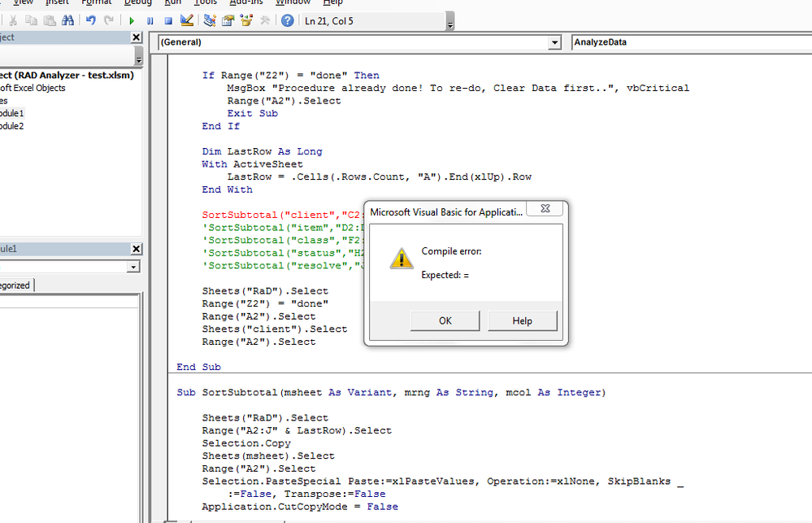The width and height of the screenshot is (812, 523).
Task: Open the Object Browser icon
Action: (x=244, y=20)
